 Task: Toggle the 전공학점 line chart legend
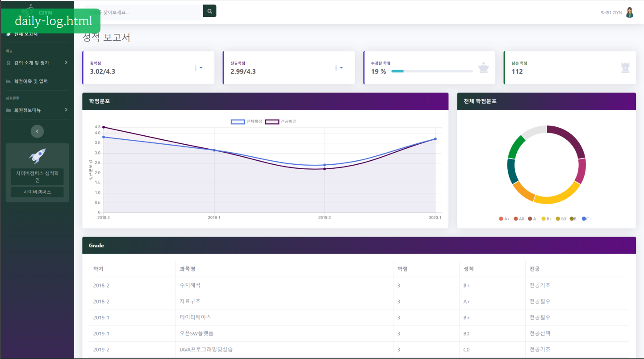(x=281, y=121)
